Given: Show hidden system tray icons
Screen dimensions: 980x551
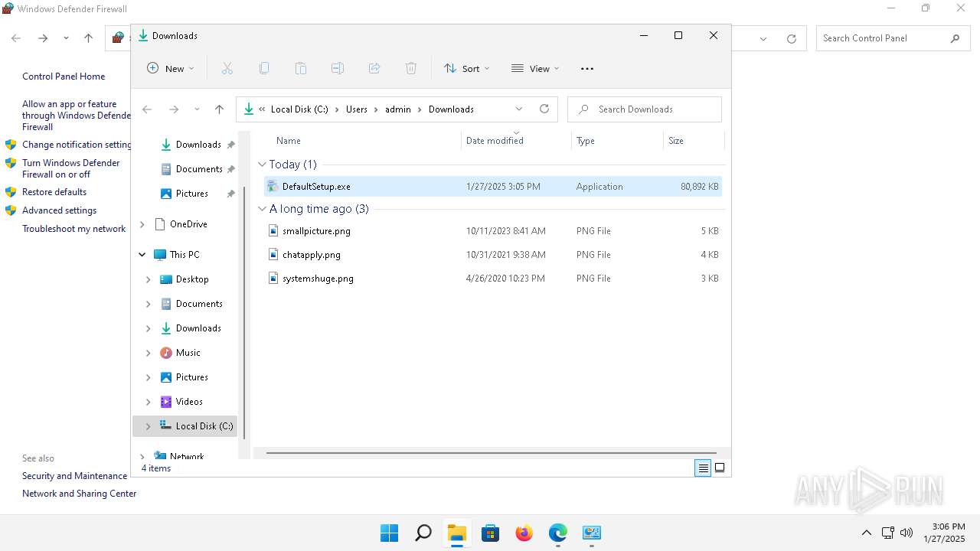Looking at the screenshot, I should click(x=867, y=533).
